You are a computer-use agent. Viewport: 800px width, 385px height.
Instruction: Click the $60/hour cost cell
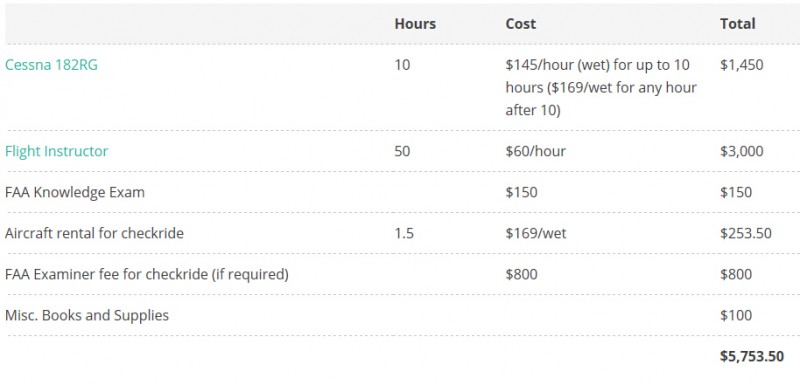(535, 151)
